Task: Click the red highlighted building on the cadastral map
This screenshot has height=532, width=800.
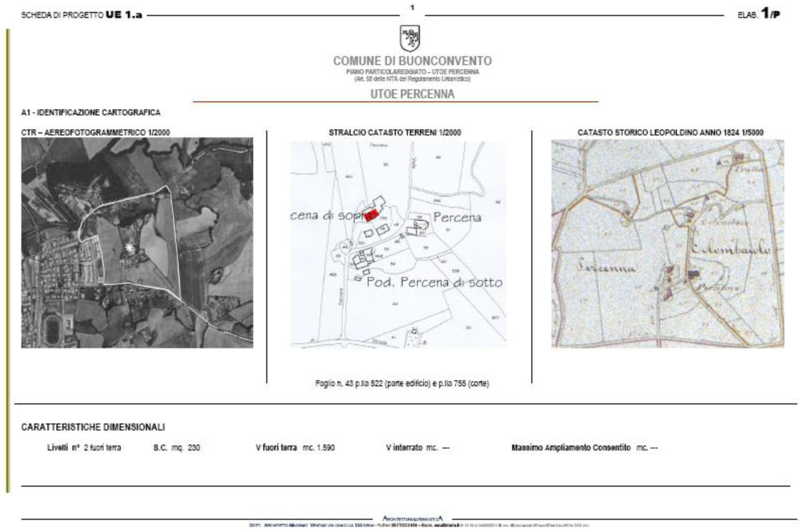Action: tap(370, 215)
